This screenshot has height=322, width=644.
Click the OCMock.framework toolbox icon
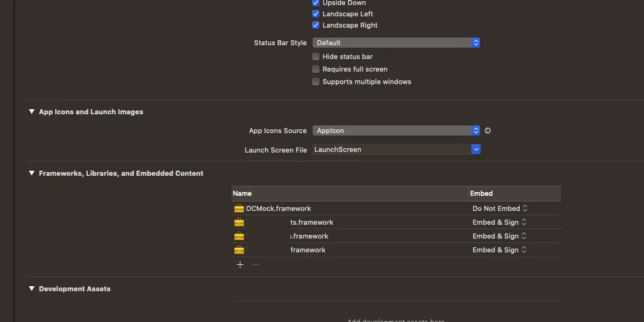pyautogui.click(x=239, y=208)
